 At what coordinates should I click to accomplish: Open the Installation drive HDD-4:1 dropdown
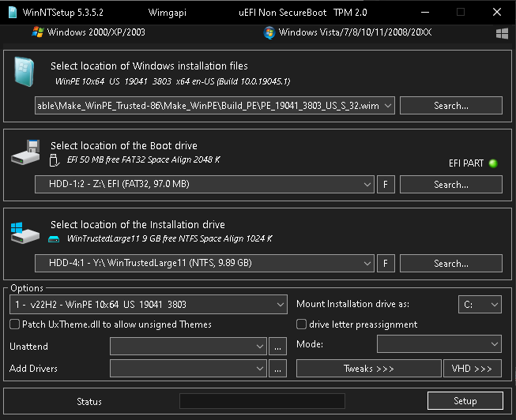pos(205,263)
